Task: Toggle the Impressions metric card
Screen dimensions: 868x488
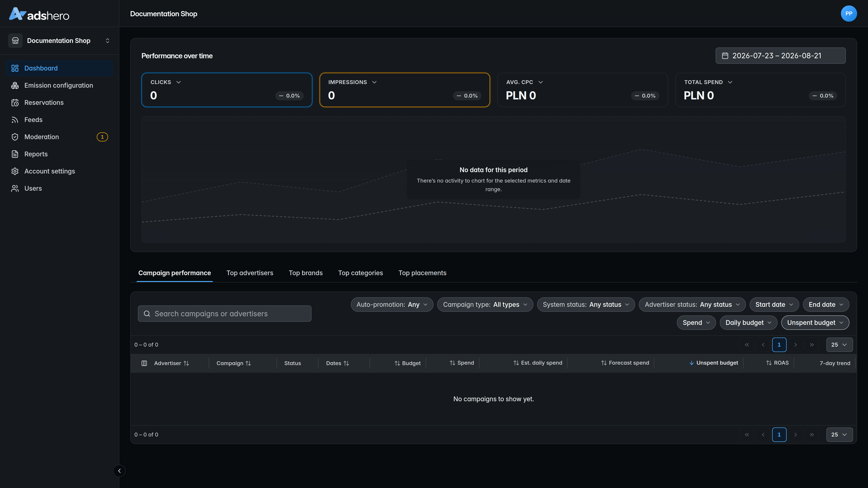Action: click(x=405, y=90)
